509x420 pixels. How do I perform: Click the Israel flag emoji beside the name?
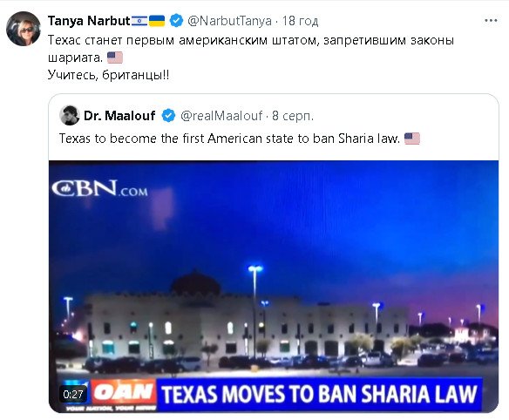139,21
